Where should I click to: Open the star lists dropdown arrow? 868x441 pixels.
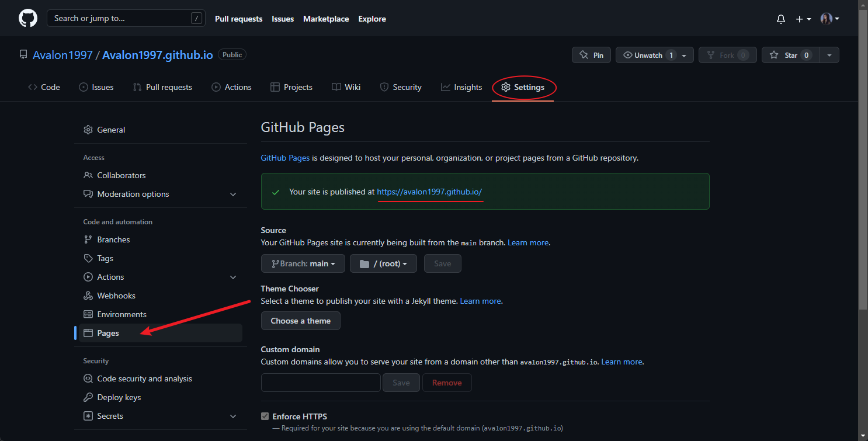(x=830, y=55)
